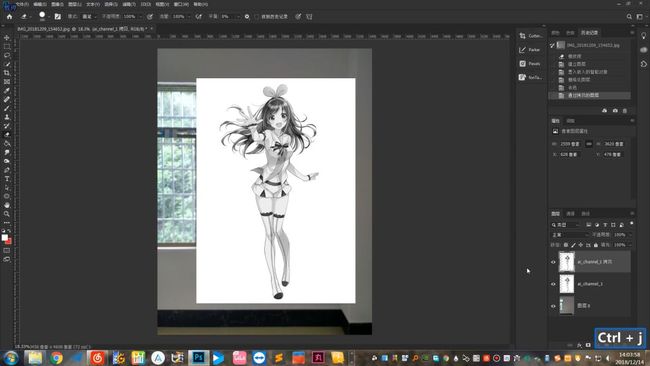Select the Pen tool

(7, 170)
